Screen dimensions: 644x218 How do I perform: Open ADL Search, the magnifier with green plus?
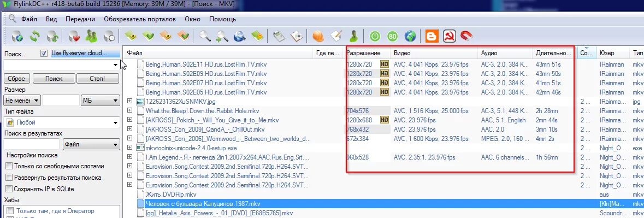click(222, 37)
